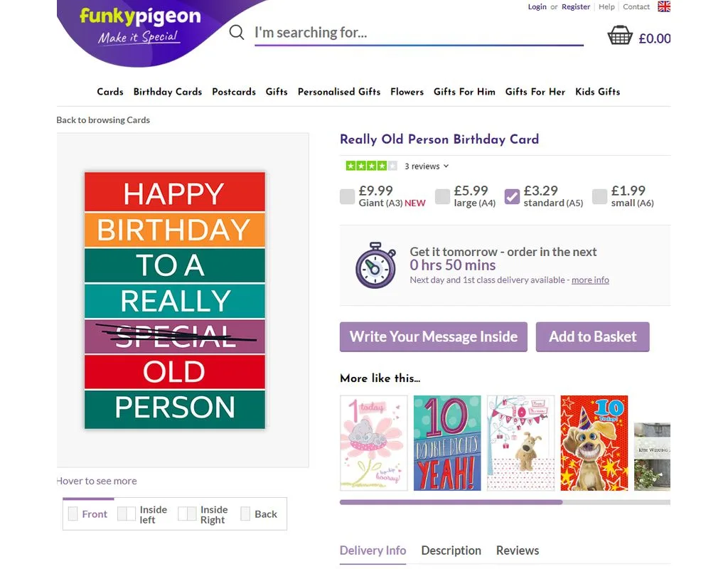
Task: Switch to the Reviews tab
Action: 518,551
